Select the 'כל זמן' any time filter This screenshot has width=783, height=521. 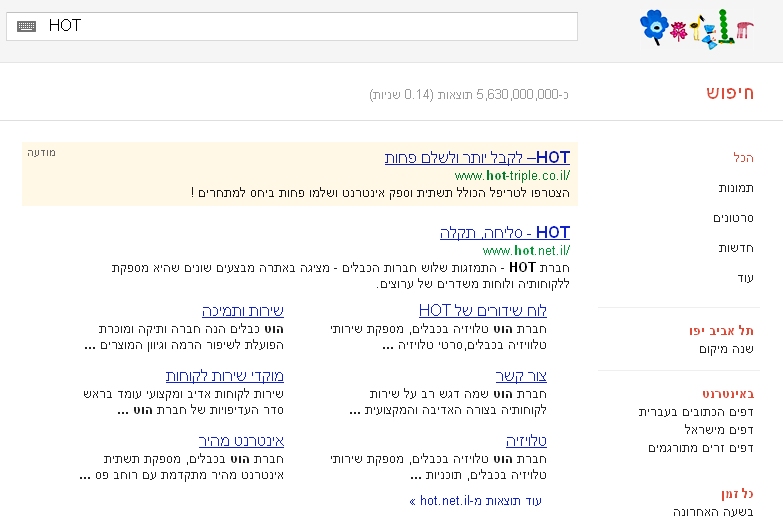coord(737,494)
